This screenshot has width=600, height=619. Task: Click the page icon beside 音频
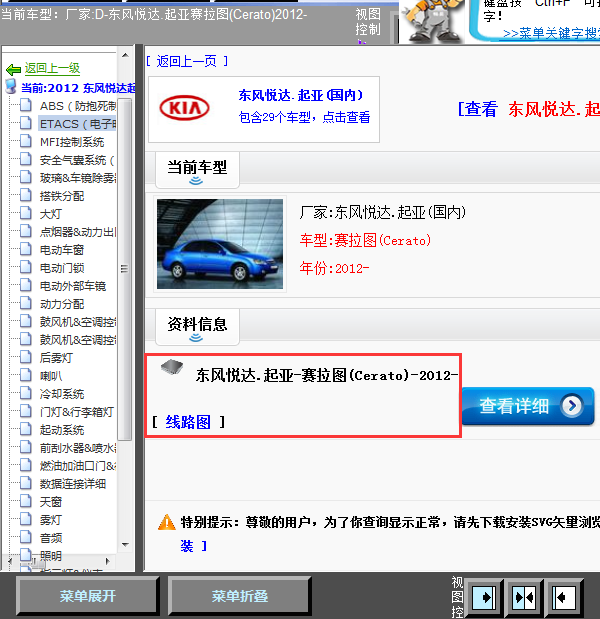26,536
